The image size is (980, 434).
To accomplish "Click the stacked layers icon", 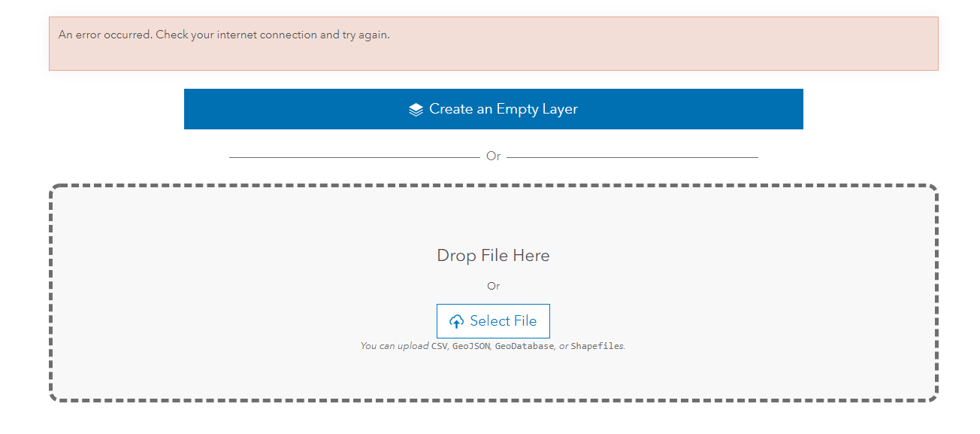I will click(416, 110).
